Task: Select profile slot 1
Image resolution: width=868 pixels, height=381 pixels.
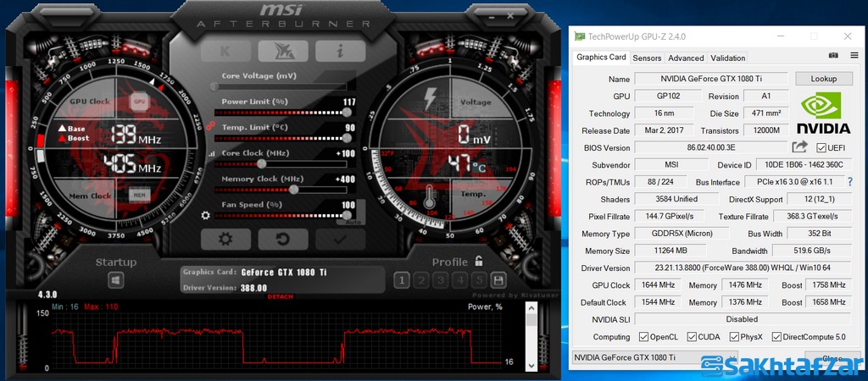Action: pyautogui.click(x=402, y=280)
